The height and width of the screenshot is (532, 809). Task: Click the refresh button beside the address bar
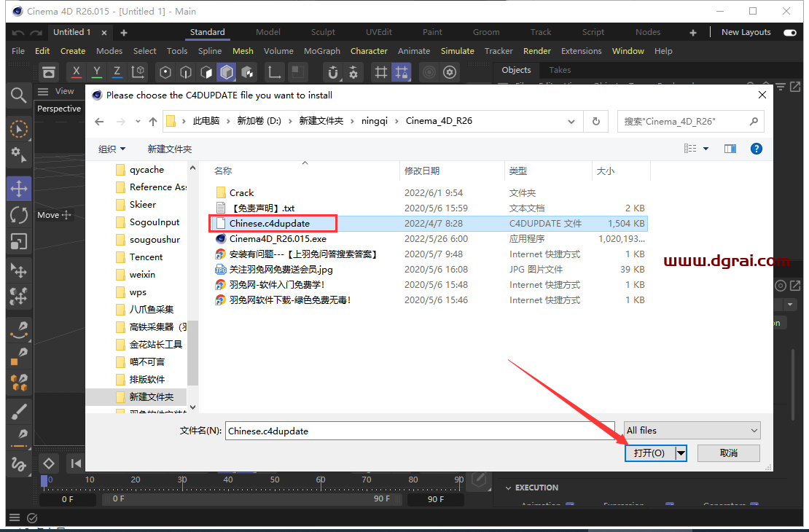(596, 121)
